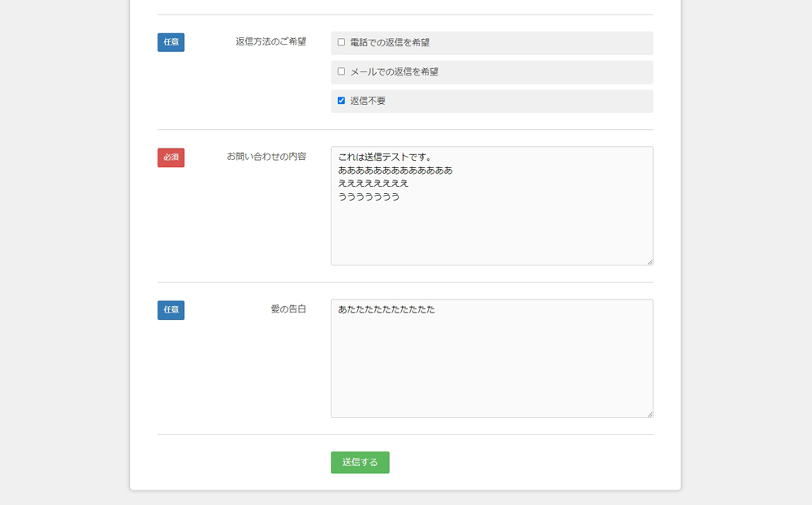
Task: Place cursor in the ああああ text line
Action: pyautogui.click(x=395, y=170)
